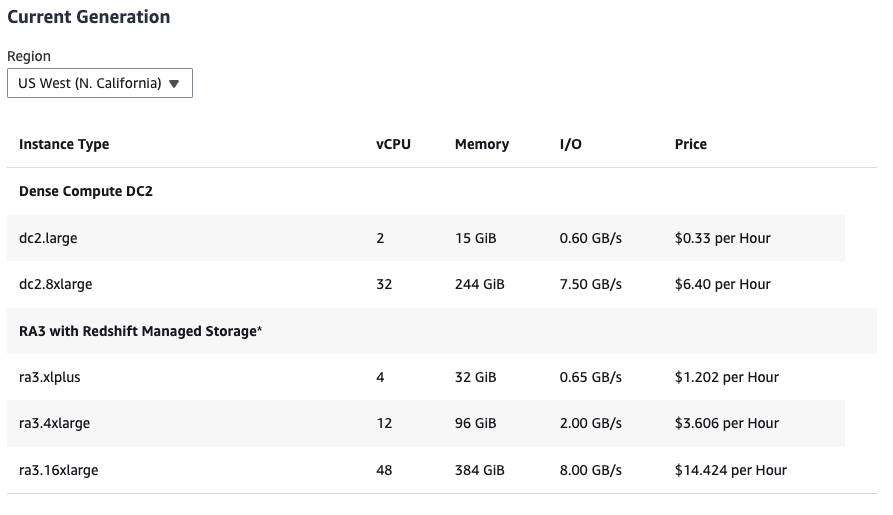The width and height of the screenshot is (893, 515).
Task: Select the vCPU value 4 for ra3.xlplus
Action: click(x=380, y=377)
